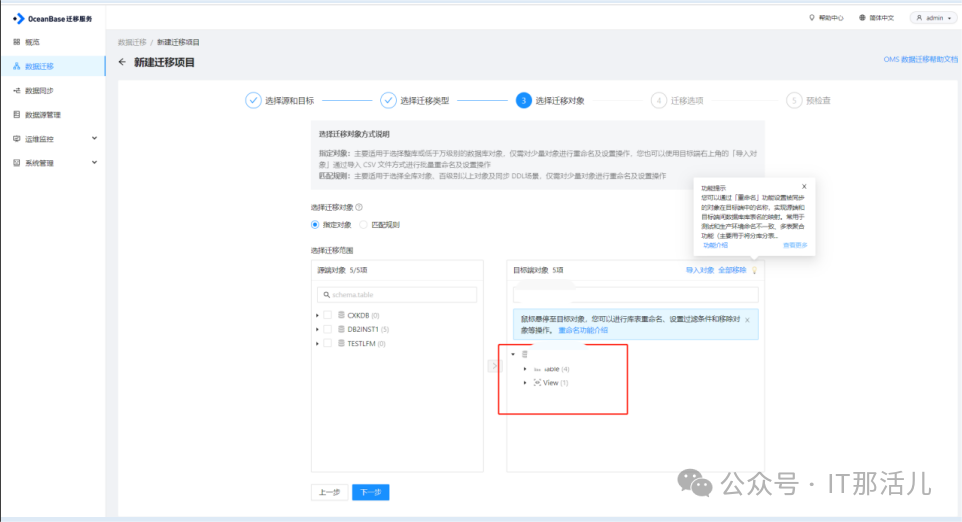The width and height of the screenshot is (962, 522).
Task: Click the OceanBase migration service logo
Action: tap(52, 18)
